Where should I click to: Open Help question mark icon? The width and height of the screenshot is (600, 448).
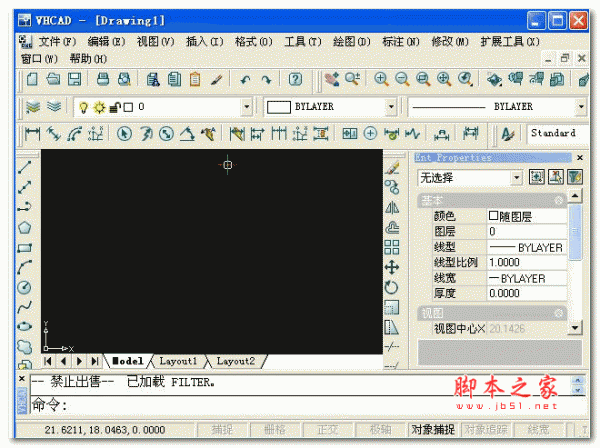tap(295, 79)
